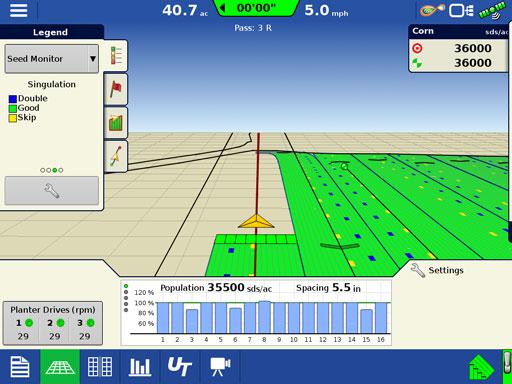Viewport: 512px width, 384px height.
Task: Toggle planter drive 3 indicator
Action: [90, 323]
